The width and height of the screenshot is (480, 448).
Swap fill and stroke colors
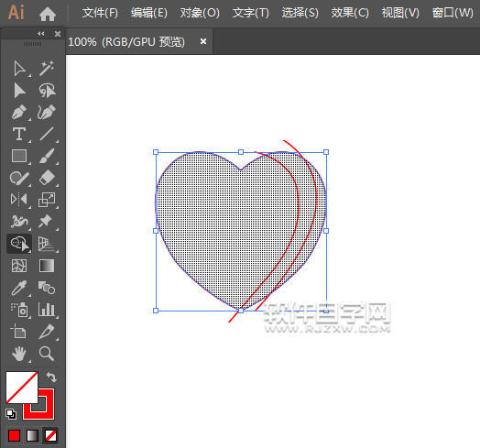coord(51,377)
